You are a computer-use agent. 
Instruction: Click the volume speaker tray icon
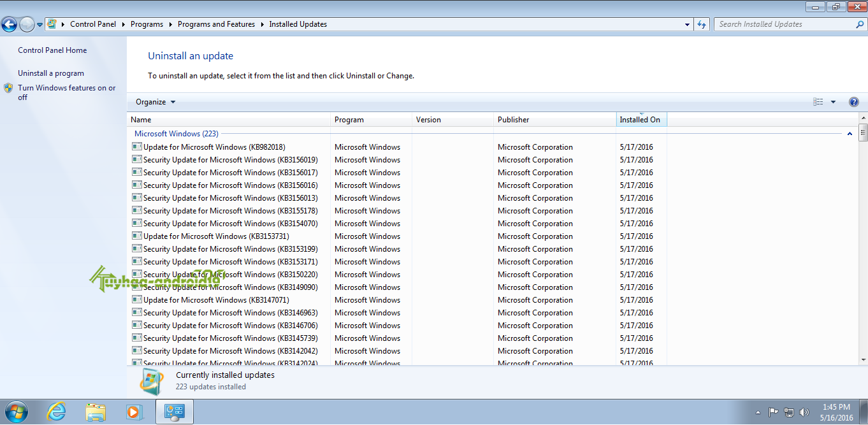point(804,412)
